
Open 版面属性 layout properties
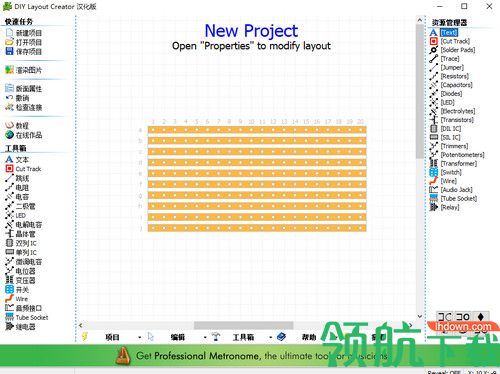[24, 89]
